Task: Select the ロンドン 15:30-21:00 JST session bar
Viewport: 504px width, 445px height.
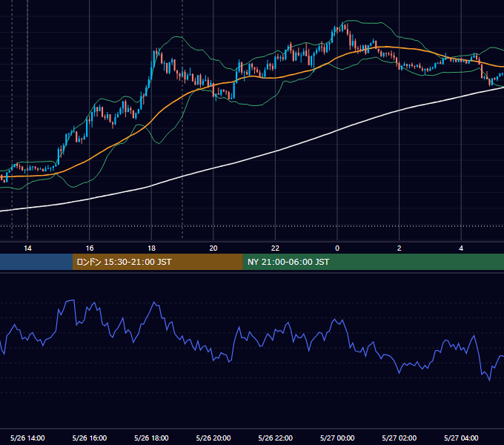Action: coord(157,262)
